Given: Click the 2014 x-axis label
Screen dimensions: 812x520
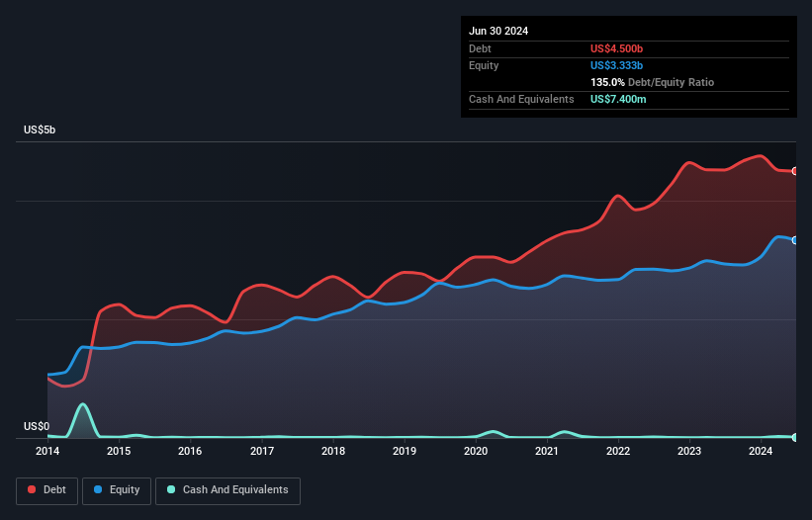Looking at the screenshot, I should tap(47, 451).
